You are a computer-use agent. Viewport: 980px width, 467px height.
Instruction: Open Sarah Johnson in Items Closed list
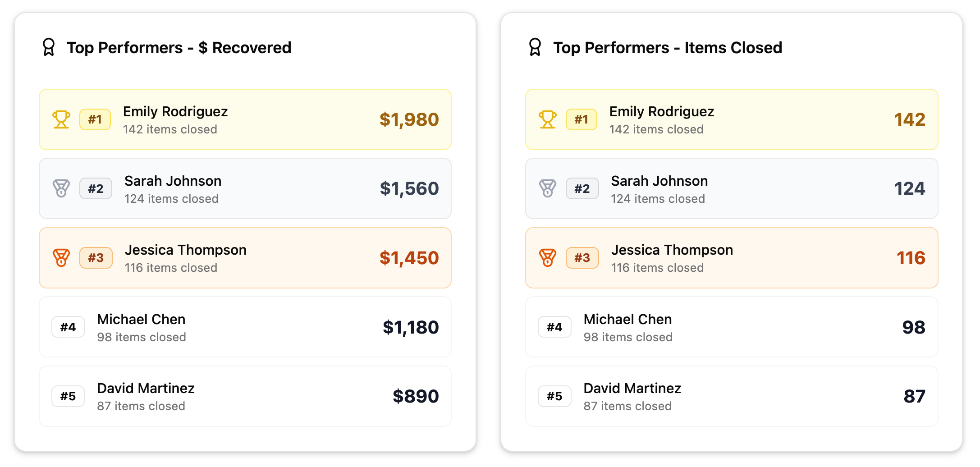659,181
